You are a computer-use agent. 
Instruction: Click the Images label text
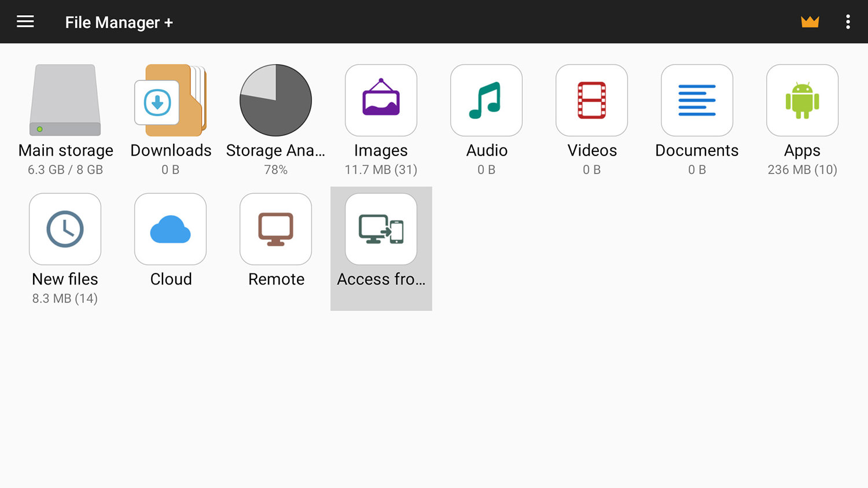(x=381, y=151)
